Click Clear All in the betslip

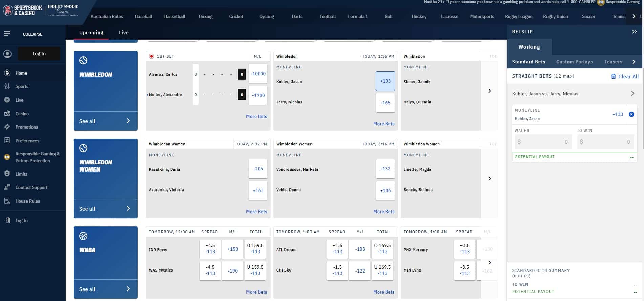[x=625, y=76]
